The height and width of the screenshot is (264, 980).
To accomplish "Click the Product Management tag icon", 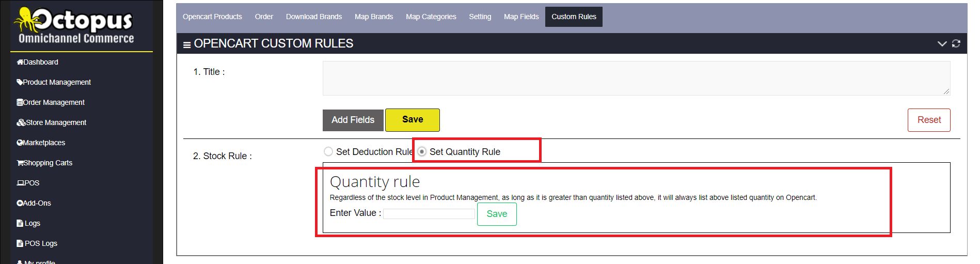I will [x=20, y=82].
